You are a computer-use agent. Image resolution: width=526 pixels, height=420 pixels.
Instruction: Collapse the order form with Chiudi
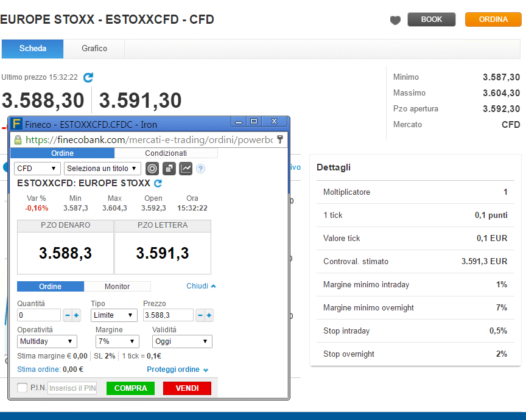click(201, 286)
